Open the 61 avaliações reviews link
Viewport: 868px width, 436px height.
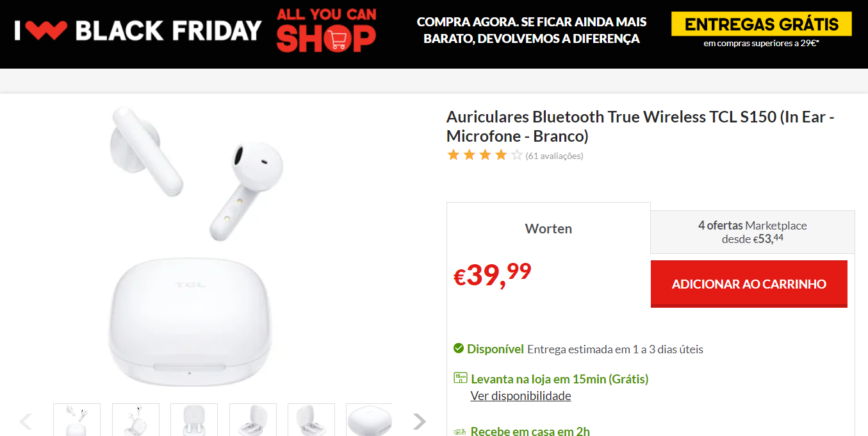554,156
